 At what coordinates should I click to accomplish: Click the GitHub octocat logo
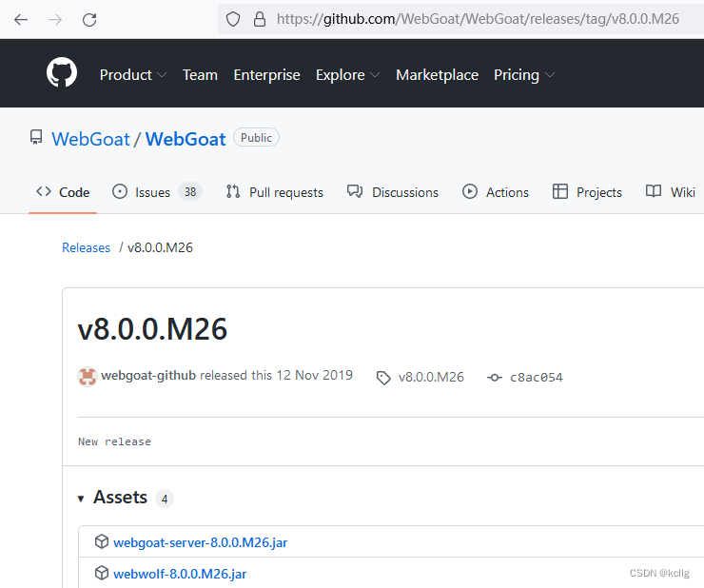62,72
